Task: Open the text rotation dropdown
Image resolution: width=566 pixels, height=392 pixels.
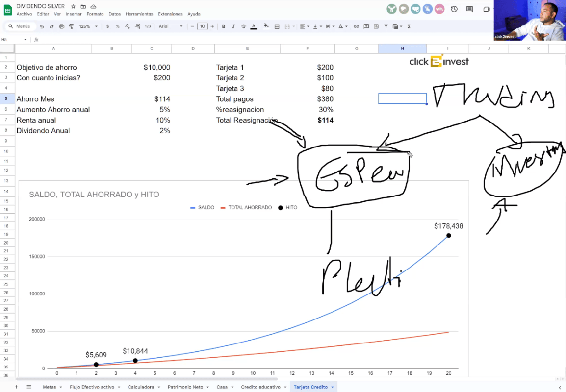Action: [x=343, y=26]
